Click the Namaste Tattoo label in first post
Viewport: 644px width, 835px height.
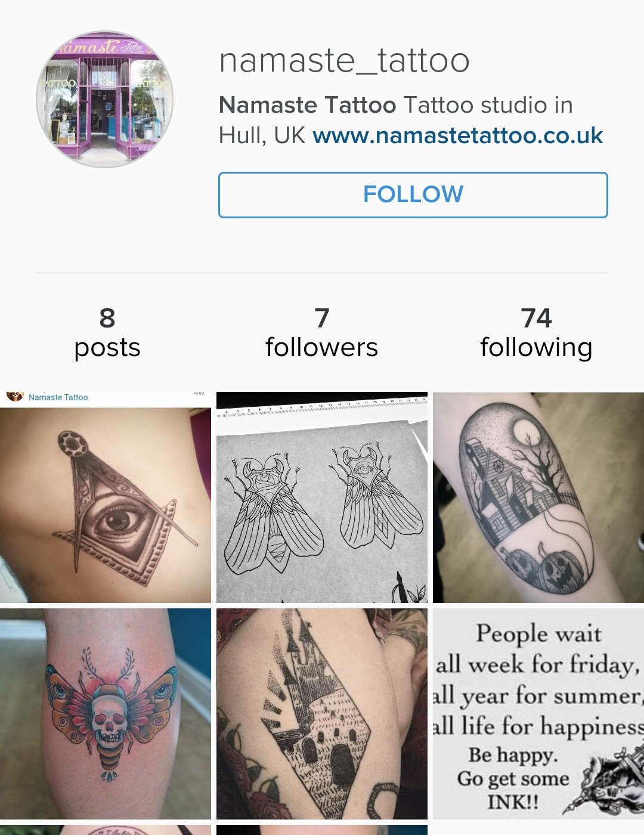point(58,397)
